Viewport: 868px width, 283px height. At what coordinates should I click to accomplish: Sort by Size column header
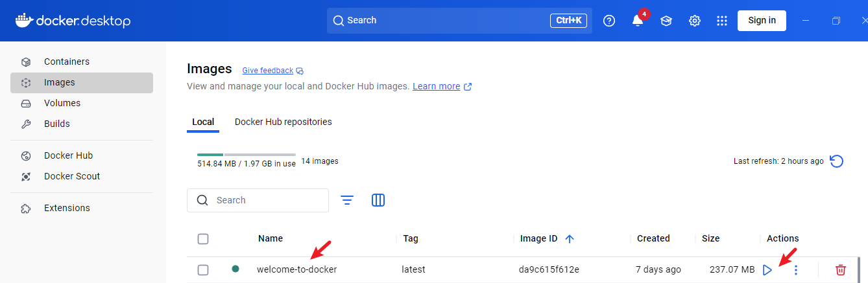(711, 238)
